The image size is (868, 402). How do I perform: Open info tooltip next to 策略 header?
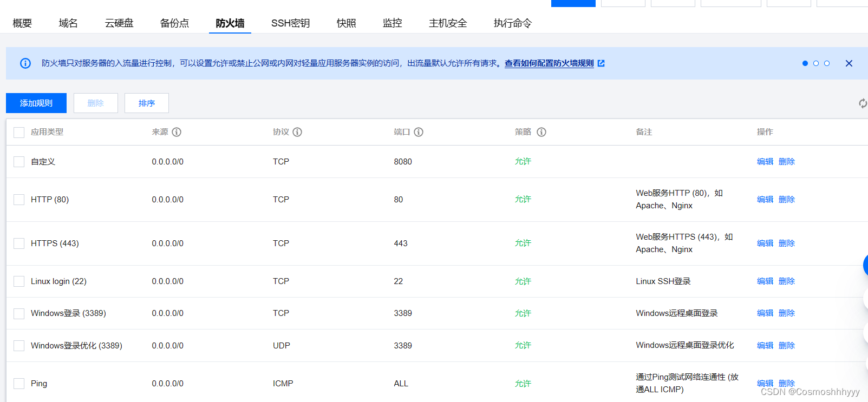pyautogui.click(x=541, y=132)
